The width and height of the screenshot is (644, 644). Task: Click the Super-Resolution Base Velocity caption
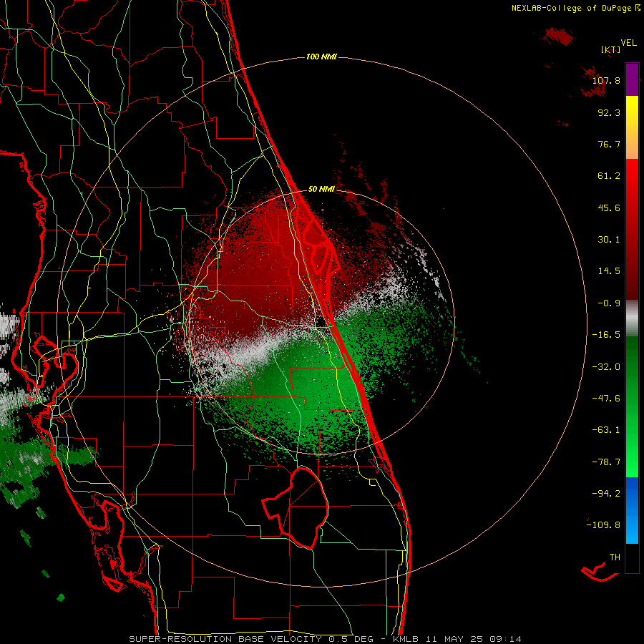point(325,639)
